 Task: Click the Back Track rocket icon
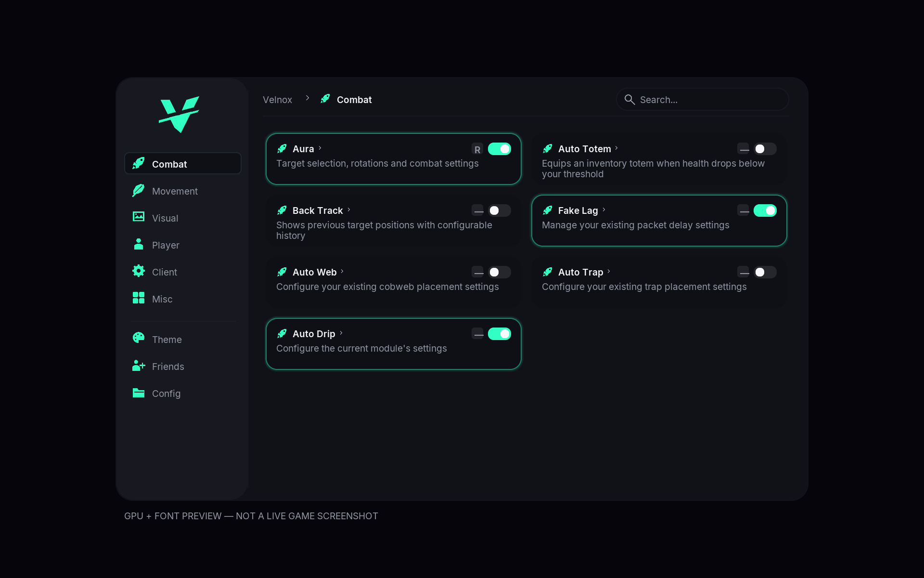pos(282,210)
